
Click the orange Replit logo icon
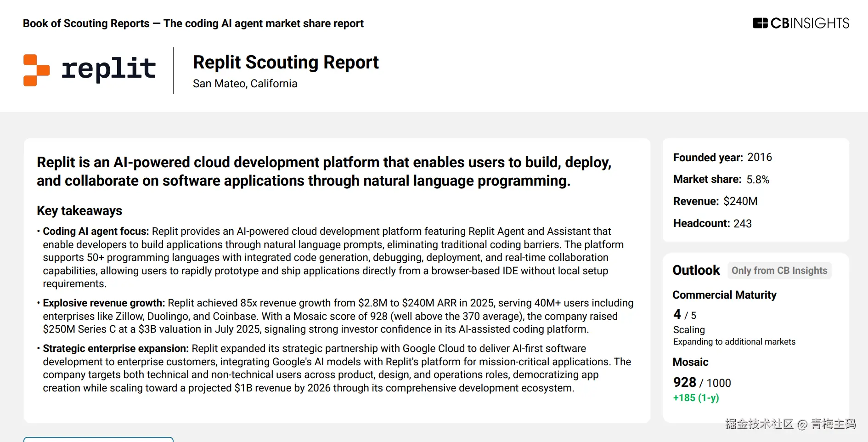click(x=36, y=70)
